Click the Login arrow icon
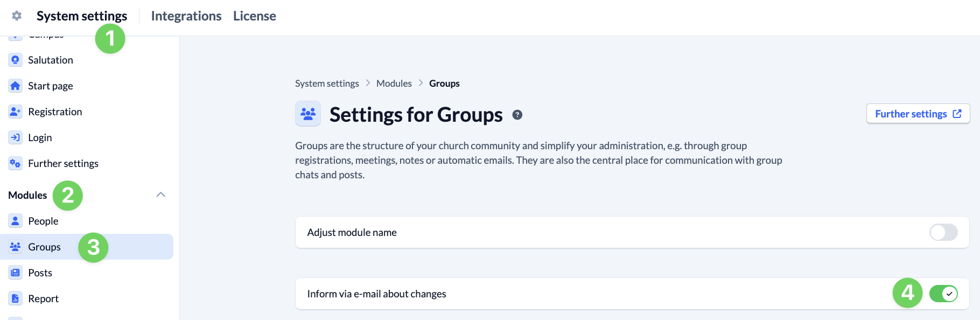This screenshot has height=320, width=980. tap(15, 137)
